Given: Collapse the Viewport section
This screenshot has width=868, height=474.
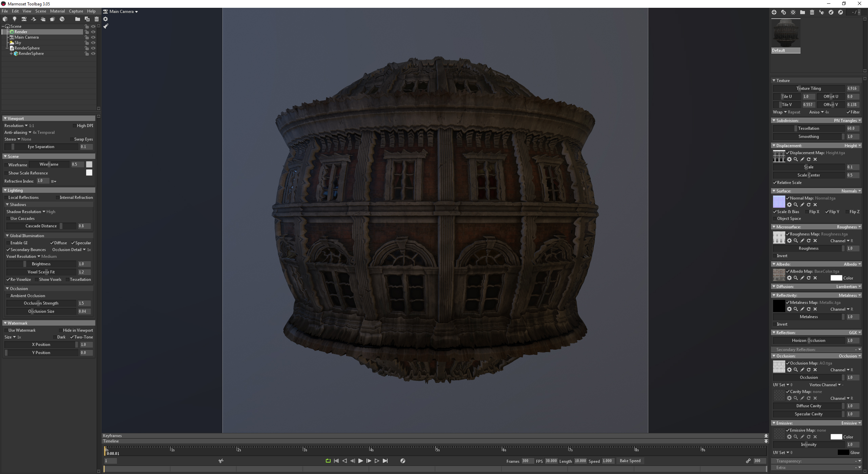Looking at the screenshot, I should [5, 119].
